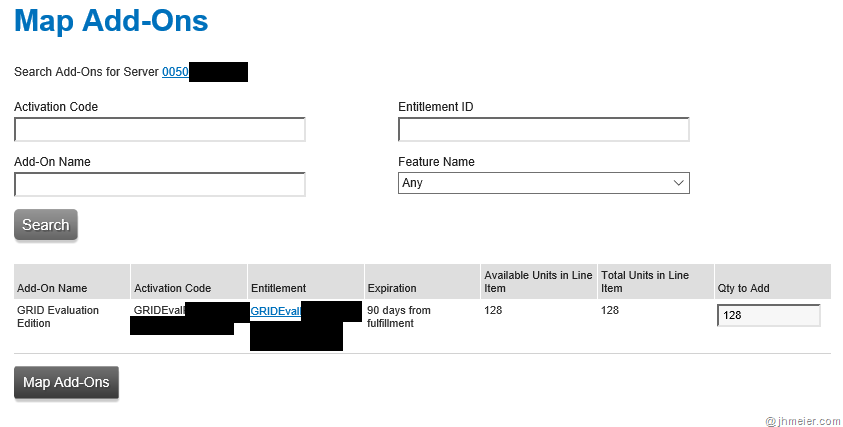This screenshot has height=427, width=843.
Task: Click the Total Units value 128
Action: point(610,311)
